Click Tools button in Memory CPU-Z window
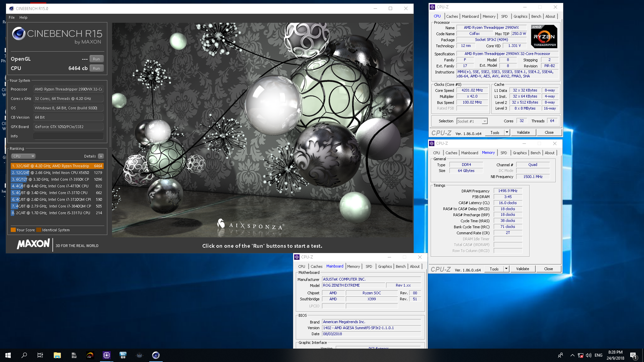The image size is (644, 362). pyautogui.click(x=494, y=269)
